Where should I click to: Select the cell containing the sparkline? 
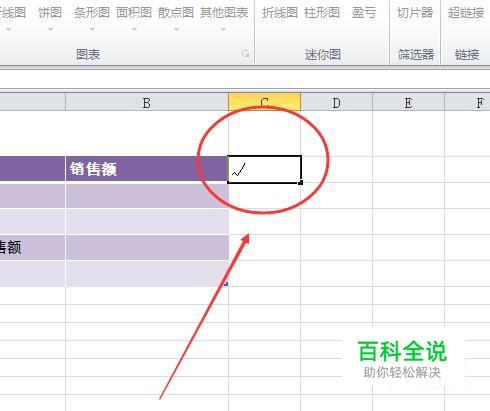[x=264, y=169]
